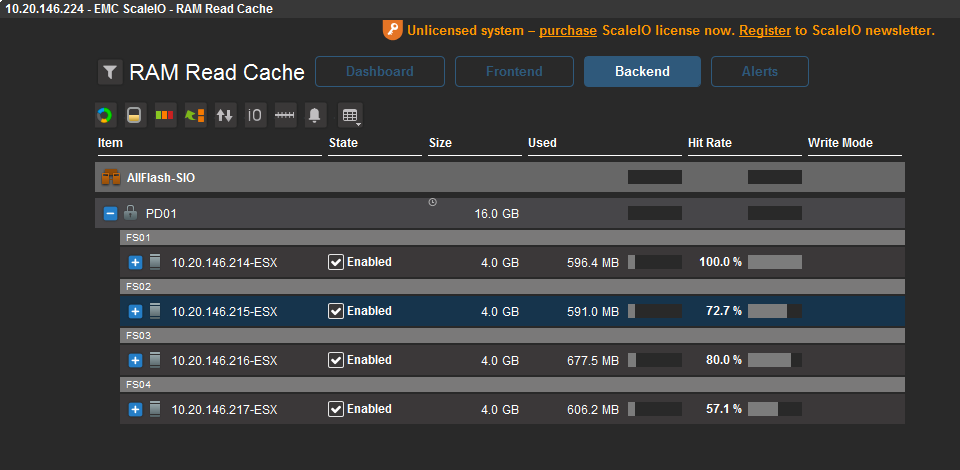Image resolution: width=960 pixels, height=470 pixels.
Task: Click the Hit Rate bar showing 80.0 %
Action: pyautogui.click(x=775, y=360)
